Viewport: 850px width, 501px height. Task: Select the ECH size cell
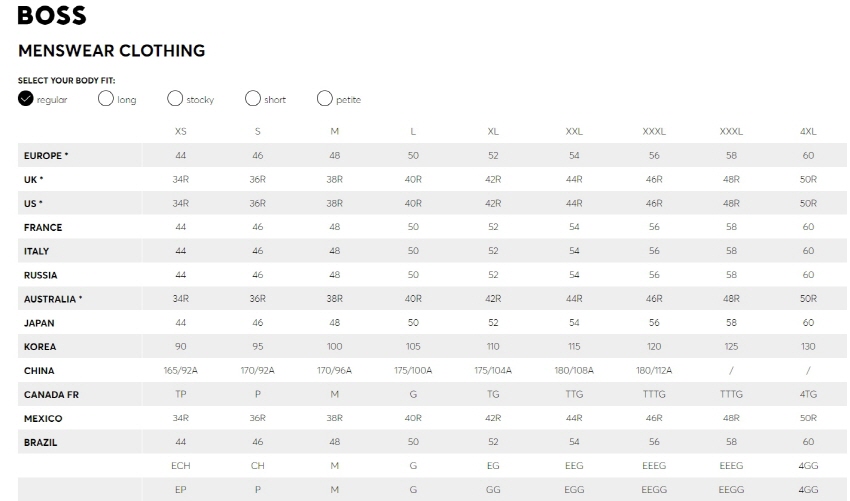pyautogui.click(x=181, y=466)
